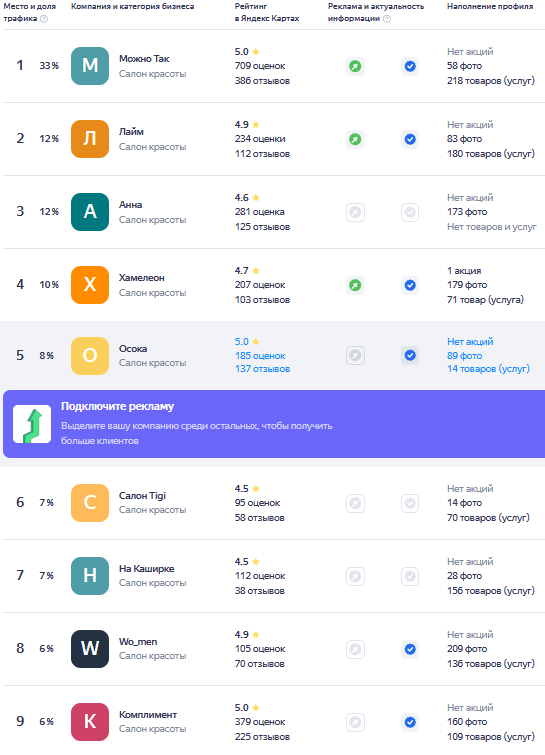Image resolution: width=545 pixels, height=755 pixels.
Task: Click the 89 фото link in Осока row
Action: point(465,356)
